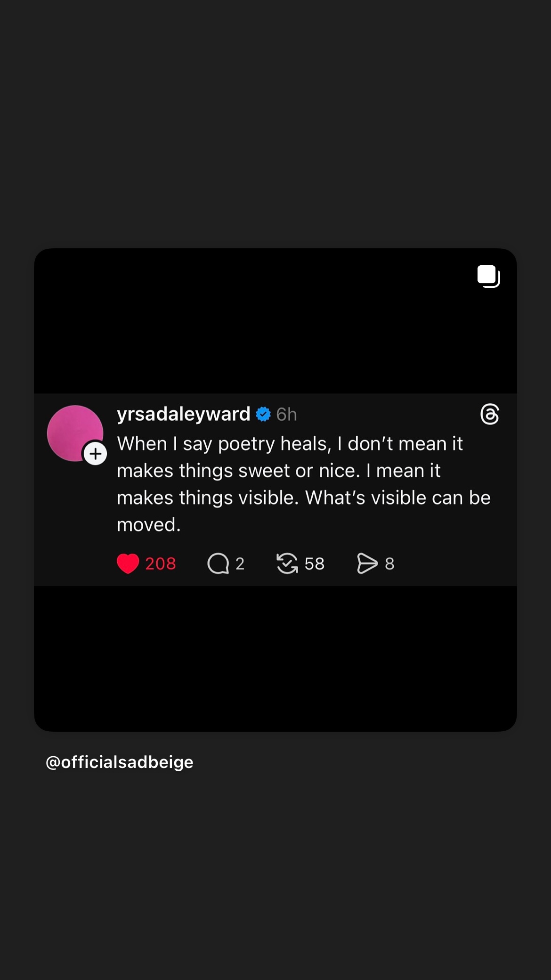View the 208 likes count
The image size is (551, 980).
pyautogui.click(x=161, y=563)
